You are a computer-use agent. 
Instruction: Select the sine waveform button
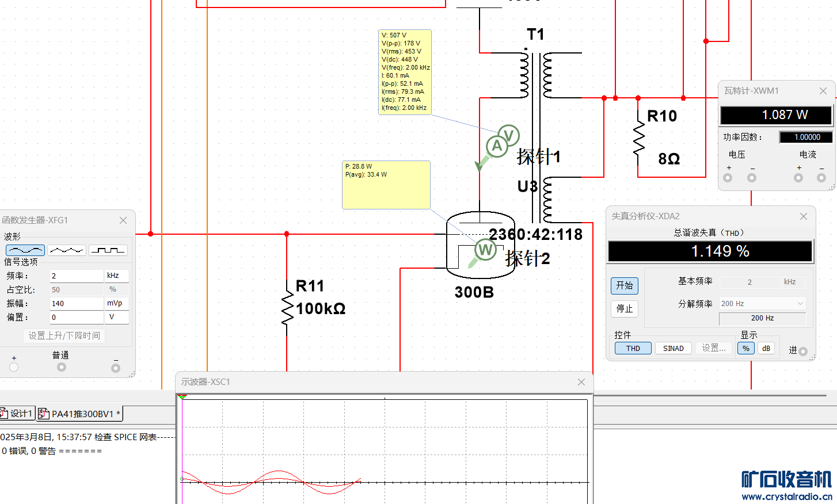(x=25, y=250)
